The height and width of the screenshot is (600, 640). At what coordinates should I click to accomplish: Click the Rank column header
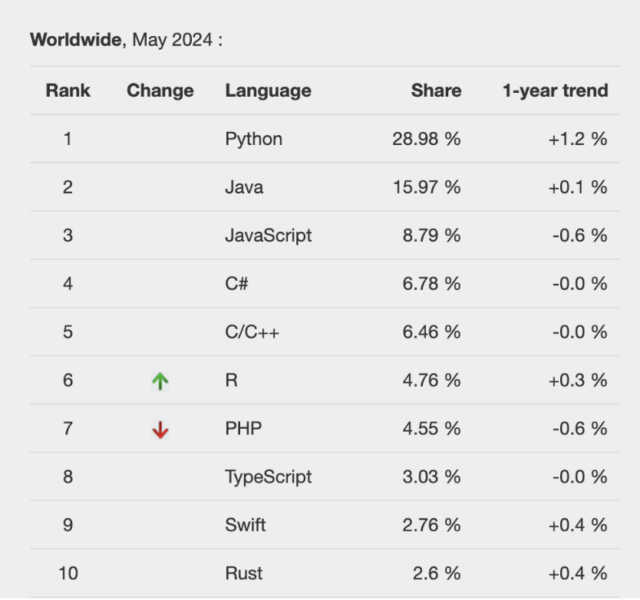[x=68, y=90]
